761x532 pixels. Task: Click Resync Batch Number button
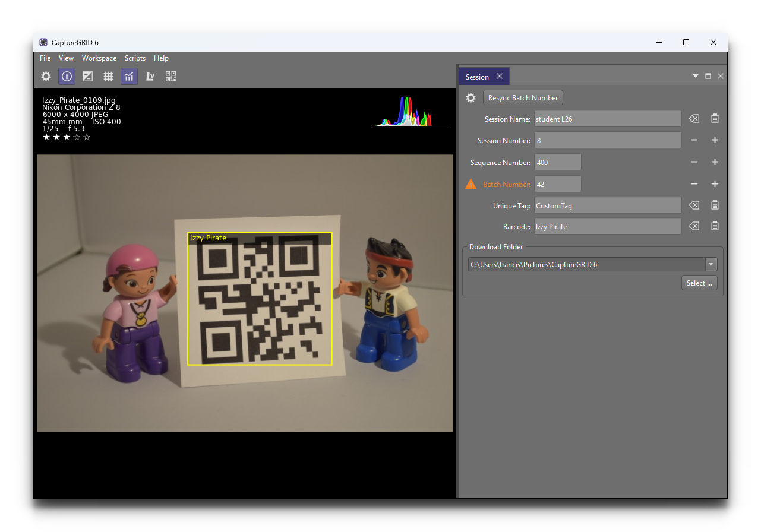(x=523, y=97)
